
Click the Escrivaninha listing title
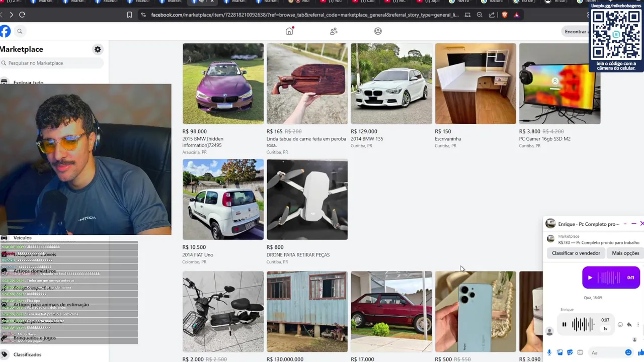(448, 139)
